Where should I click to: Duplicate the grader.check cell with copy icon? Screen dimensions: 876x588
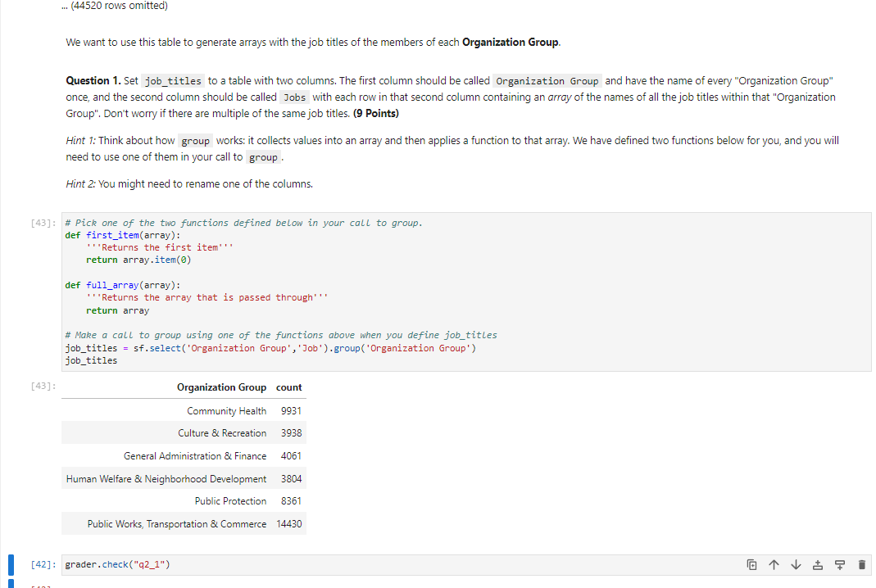(751, 564)
